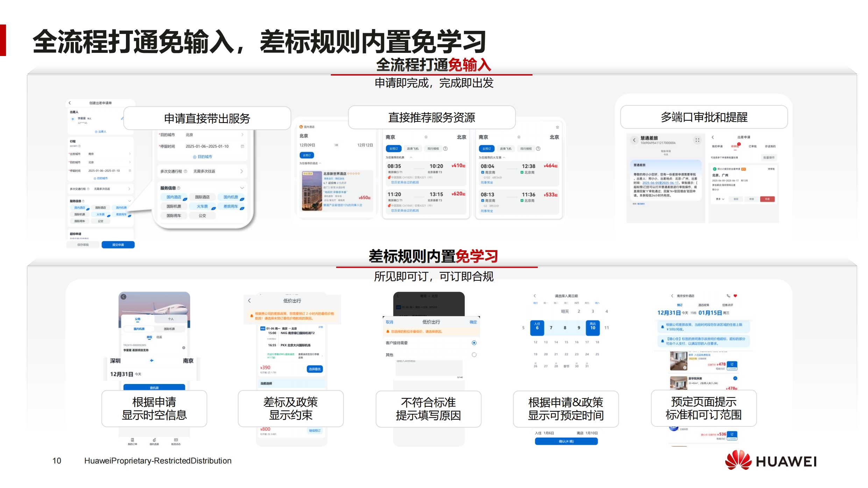868x488 pixels.
Task: Click the red heart favorite icon on hotel page
Action: (x=735, y=296)
